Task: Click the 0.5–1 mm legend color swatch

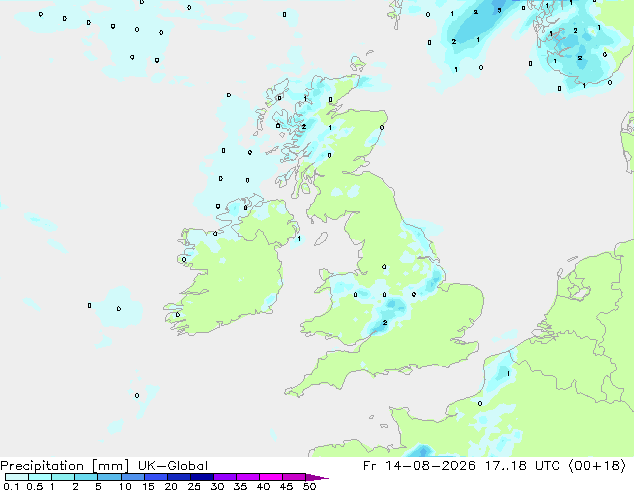Action: (40, 477)
